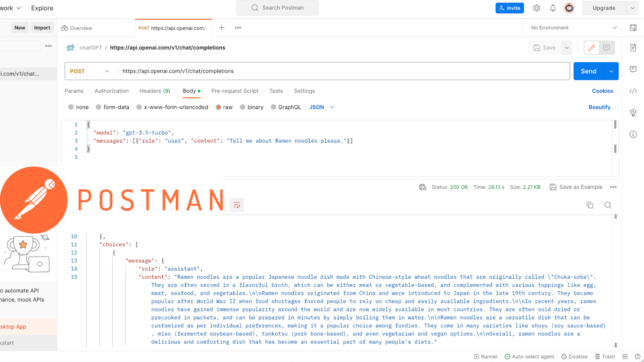644x362 pixels.
Task: Click the Upgrade button
Action: pos(604,8)
